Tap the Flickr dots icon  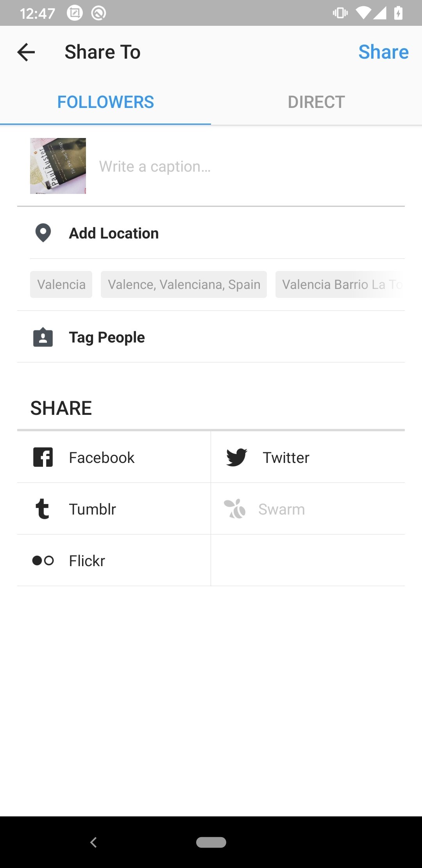(43, 560)
